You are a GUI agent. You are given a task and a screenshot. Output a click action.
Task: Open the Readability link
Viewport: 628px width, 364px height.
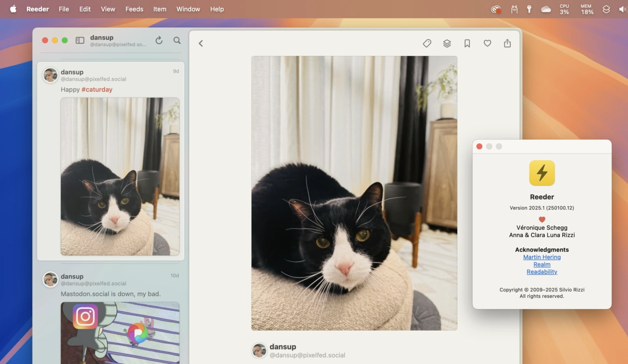coord(542,272)
